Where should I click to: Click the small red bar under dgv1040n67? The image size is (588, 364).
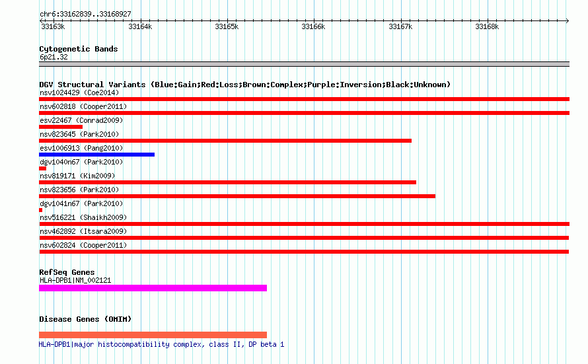pos(43,168)
